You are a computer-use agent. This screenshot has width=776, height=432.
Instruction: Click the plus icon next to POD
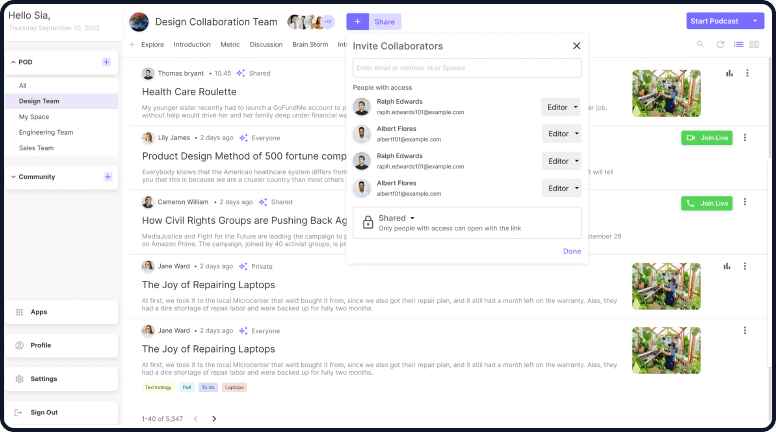pyautogui.click(x=107, y=62)
